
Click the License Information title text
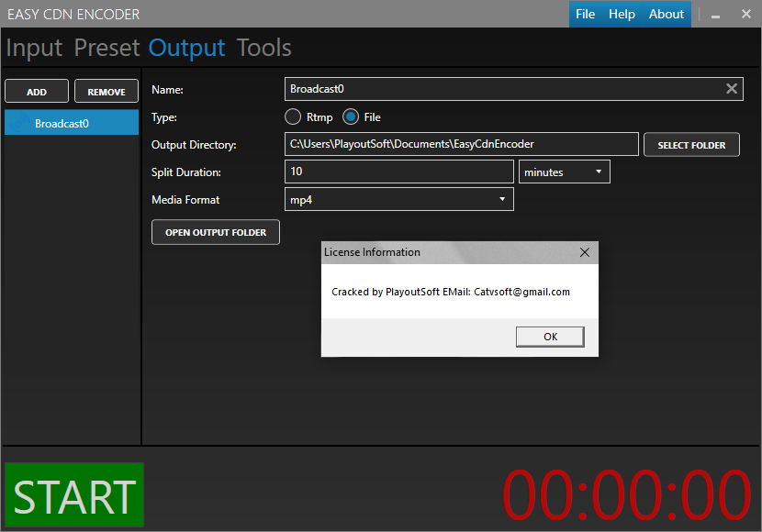click(x=372, y=252)
